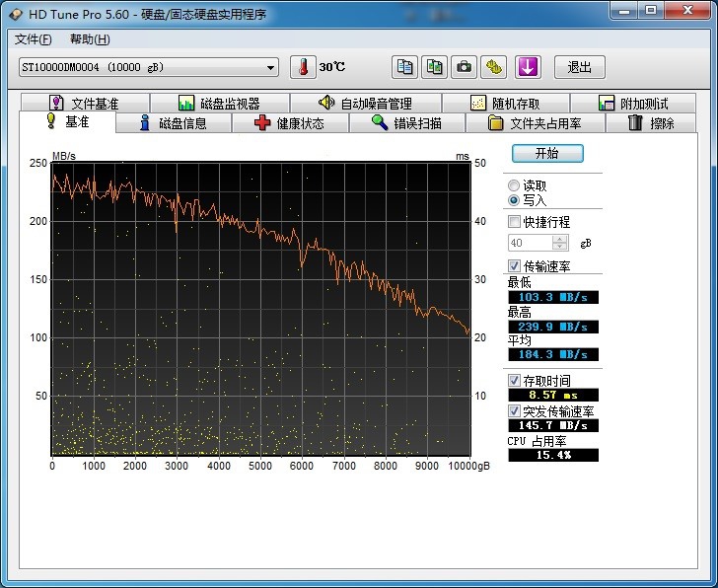Open the 帮助(H) menu
718x588 pixels.
tap(90, 39)
